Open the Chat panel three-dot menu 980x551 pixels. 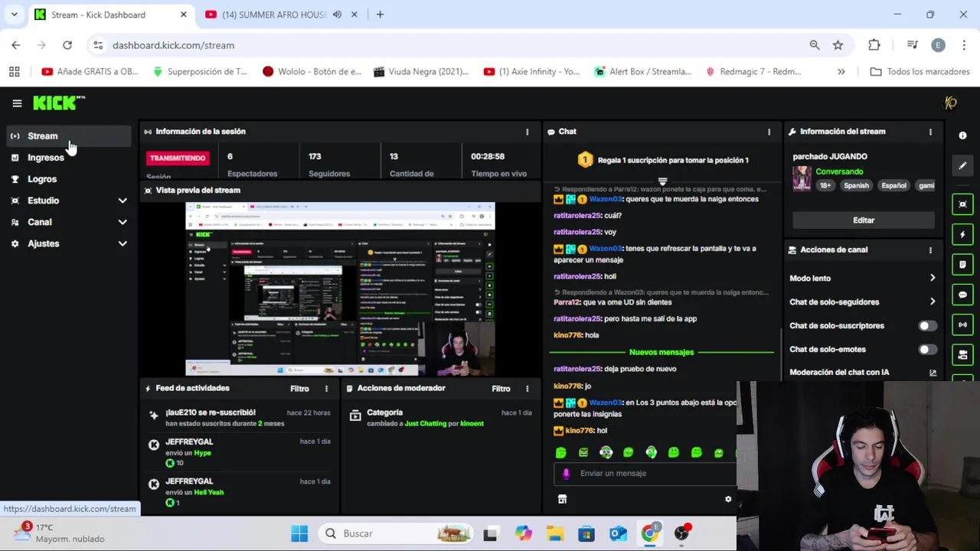[x=769, y=132]
